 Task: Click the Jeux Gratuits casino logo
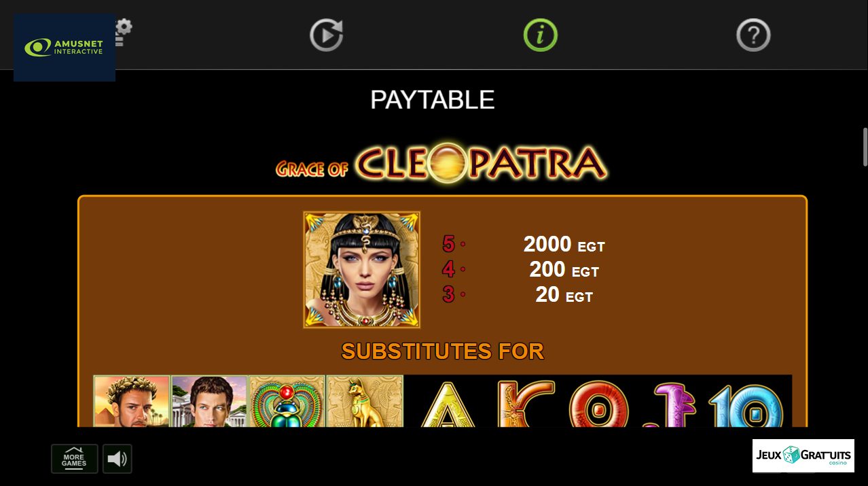click(803, 455)
